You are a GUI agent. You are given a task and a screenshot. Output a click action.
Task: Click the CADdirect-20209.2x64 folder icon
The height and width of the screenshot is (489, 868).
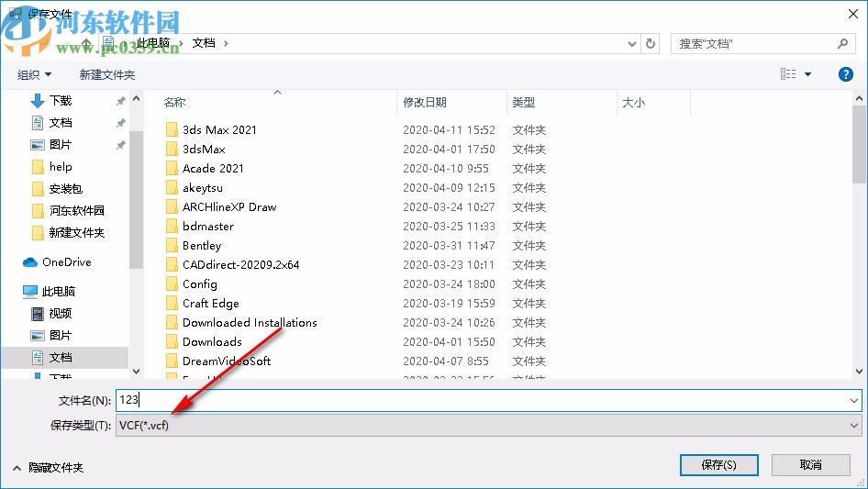pos(172,265)
